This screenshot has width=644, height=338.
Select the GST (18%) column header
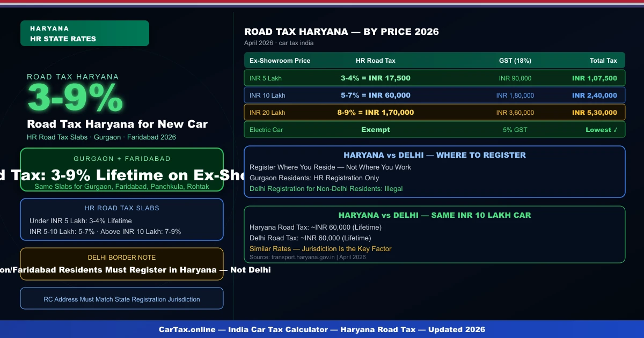click(x=515, y=60)
